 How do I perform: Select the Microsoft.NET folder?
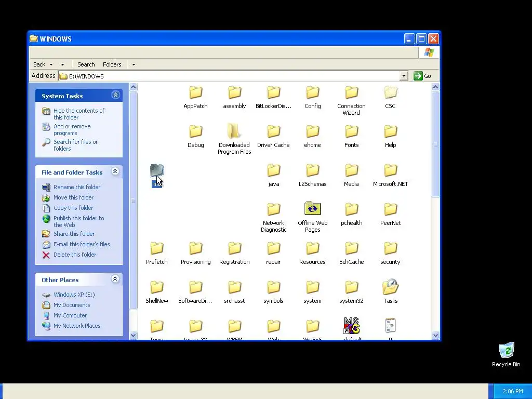click(x=391, y=176)
